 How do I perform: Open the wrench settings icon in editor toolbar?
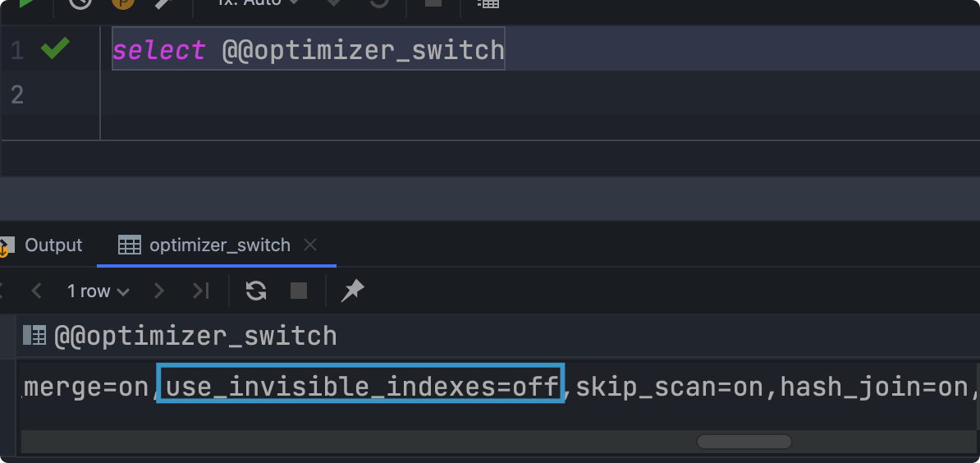165,3
